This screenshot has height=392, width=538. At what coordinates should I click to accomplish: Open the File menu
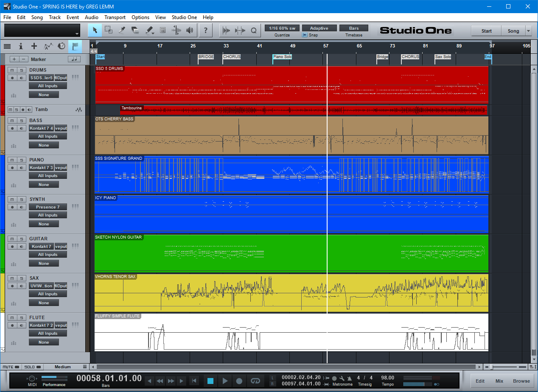pyautogui.click(x=7, y=17)
